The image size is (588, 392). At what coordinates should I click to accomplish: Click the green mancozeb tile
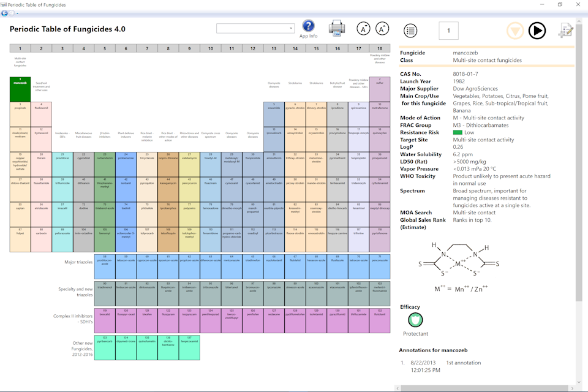click(x=20, y=89)
